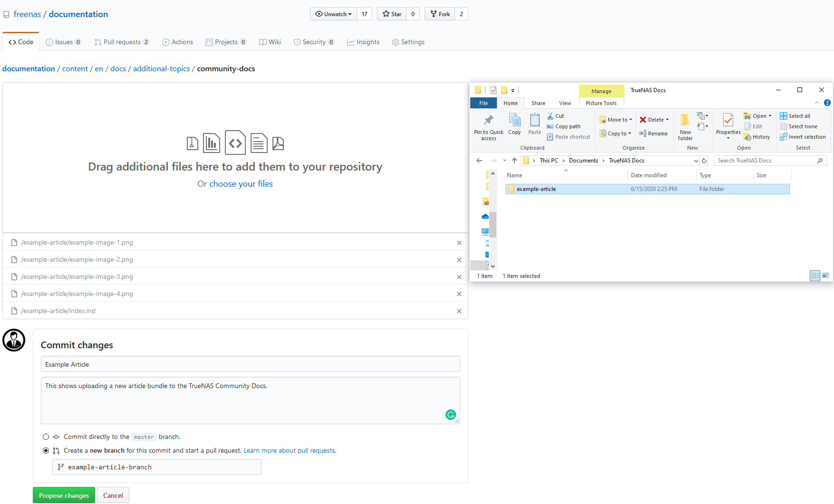The height and width of the screenshot is (504, 834).
Task: Click the Properties icon in ribbon
Action: point(728,120)
